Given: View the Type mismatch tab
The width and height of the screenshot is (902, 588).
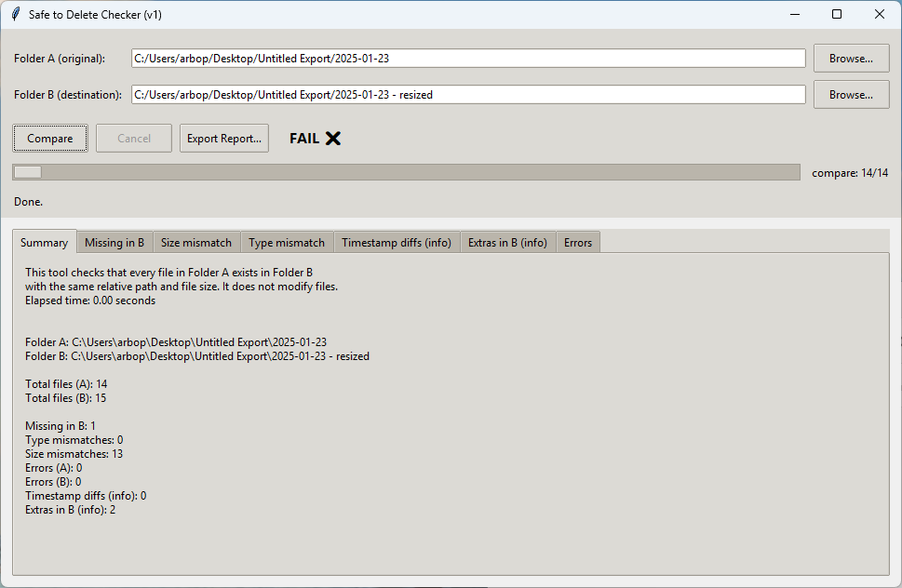Looking at the screenshot, I should [x=287, y=242].
